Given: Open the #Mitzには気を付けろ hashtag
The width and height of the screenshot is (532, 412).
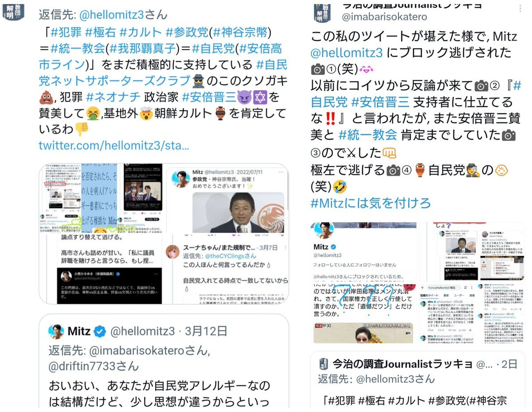Looking at the screenshot, I should (371, 203).
